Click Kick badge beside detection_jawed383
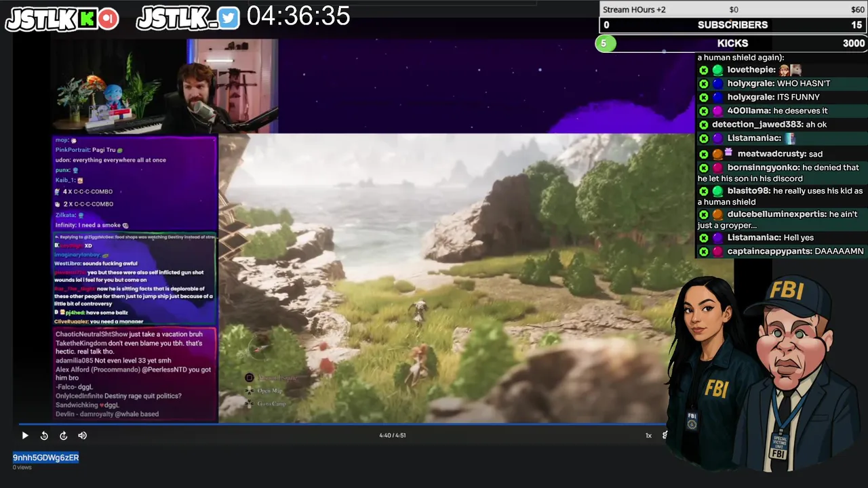Screen dimensions: 868x488 704,125
